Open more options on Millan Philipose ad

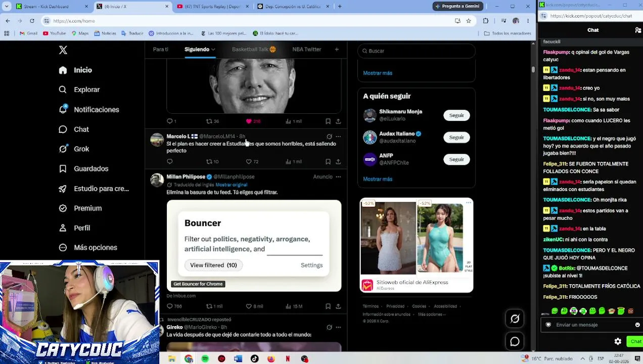click(338, 177)
